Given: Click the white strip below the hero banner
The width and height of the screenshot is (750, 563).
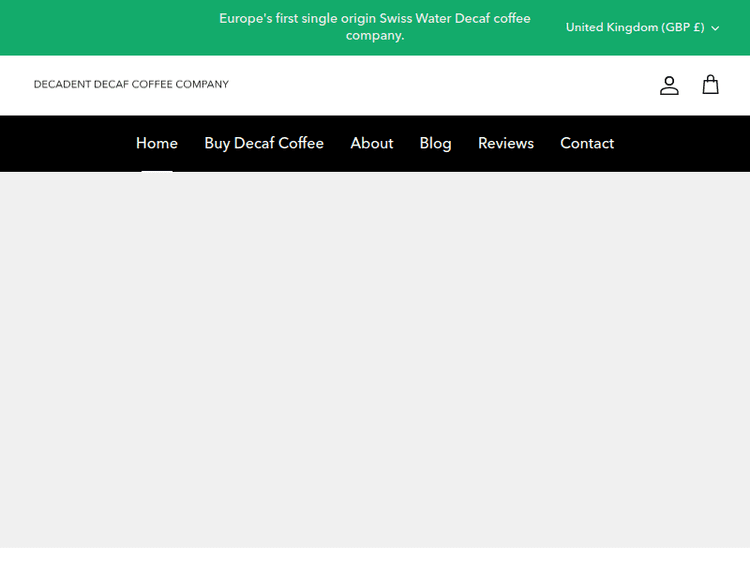Looking at the screenshot, I should [x=375, y=555].
